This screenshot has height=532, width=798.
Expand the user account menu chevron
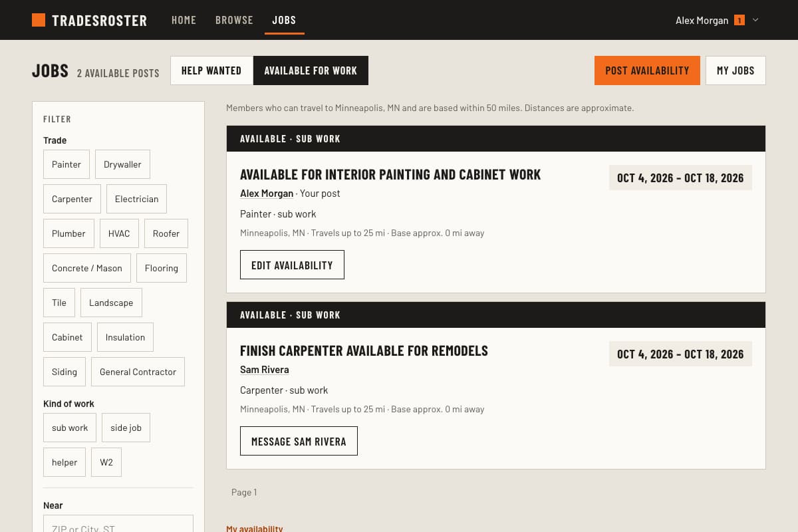(x=755, y=20)
